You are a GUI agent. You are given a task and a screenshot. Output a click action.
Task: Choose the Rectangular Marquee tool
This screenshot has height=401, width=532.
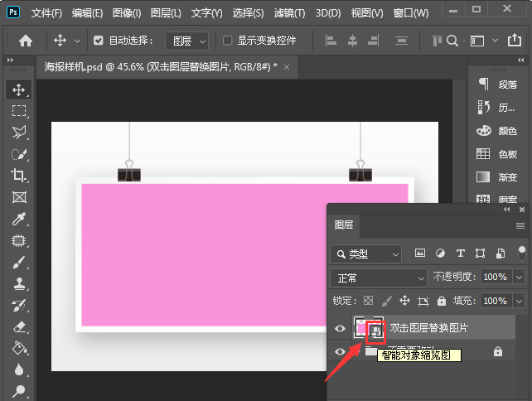pos(18,110)
